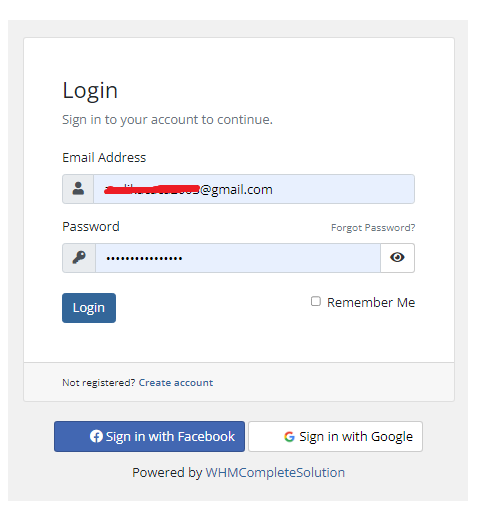Image resolution: width=479 pixels, height=512 pixels.
Task: Tick the Remember Me checkbox
Action: pos(316,301)
